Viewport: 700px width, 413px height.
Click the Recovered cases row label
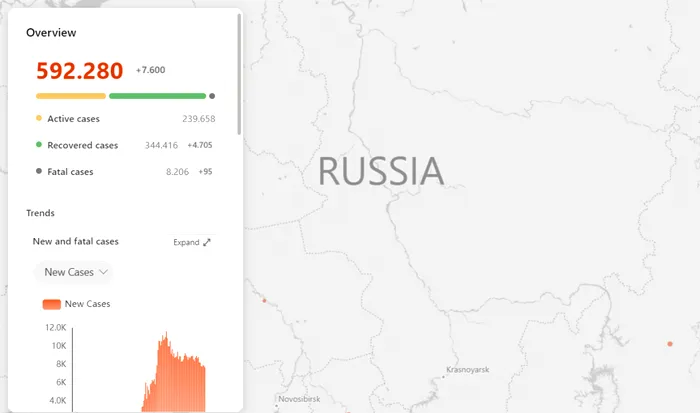coord(83,145)
